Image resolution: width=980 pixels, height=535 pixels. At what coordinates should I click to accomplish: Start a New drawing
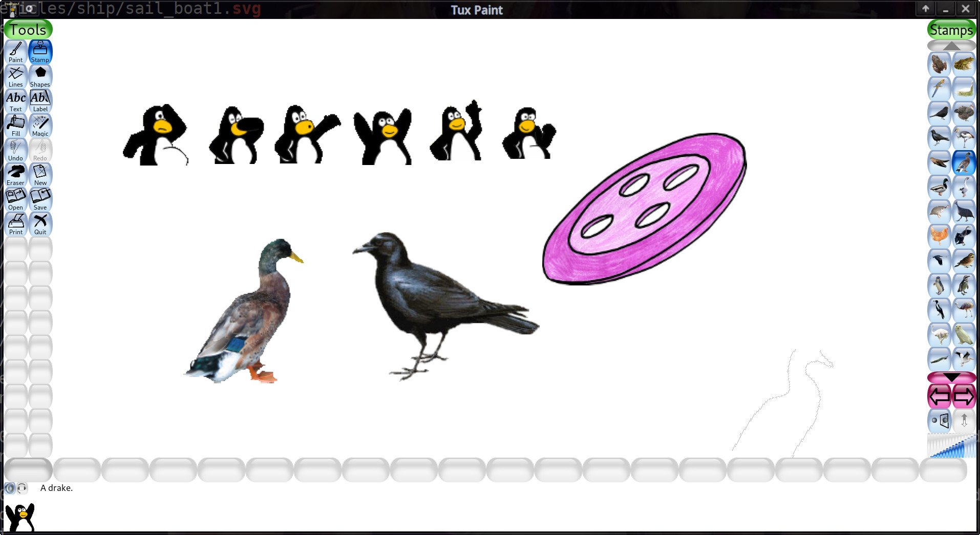point(40,175)
